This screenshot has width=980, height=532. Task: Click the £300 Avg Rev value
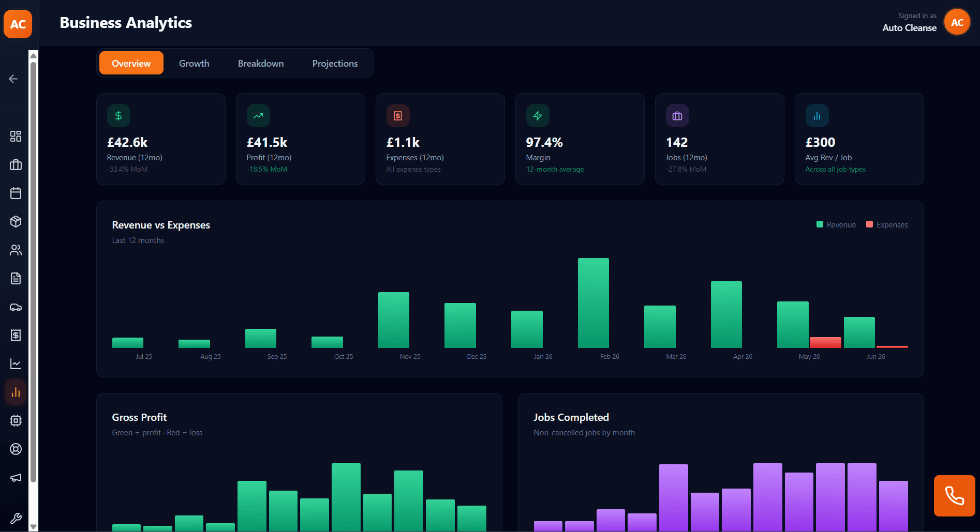[820, 142]
